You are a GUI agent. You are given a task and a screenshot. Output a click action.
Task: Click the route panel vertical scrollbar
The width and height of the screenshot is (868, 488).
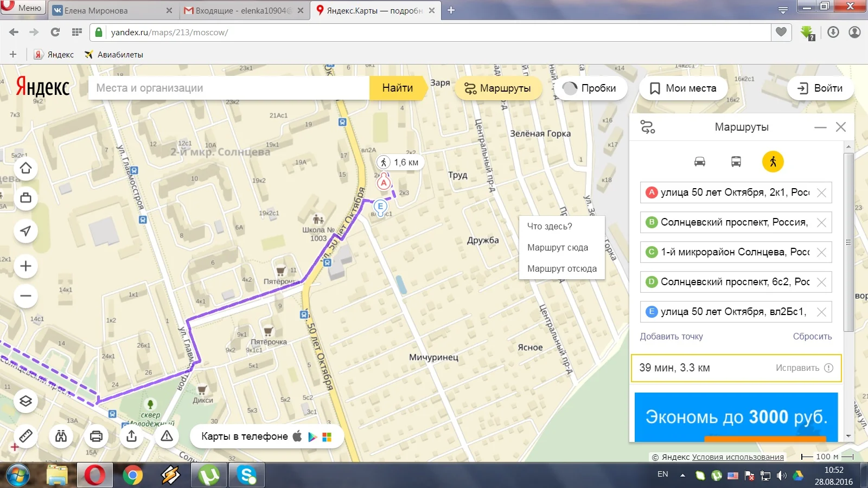849,242
